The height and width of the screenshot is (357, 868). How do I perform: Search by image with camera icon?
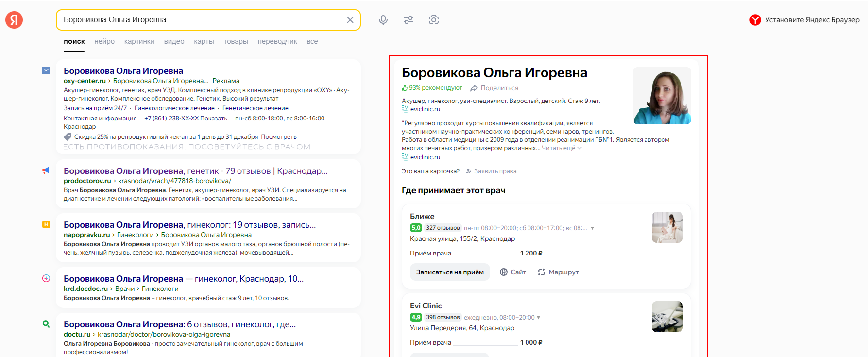pyautogui.click(x=434, y=20)
